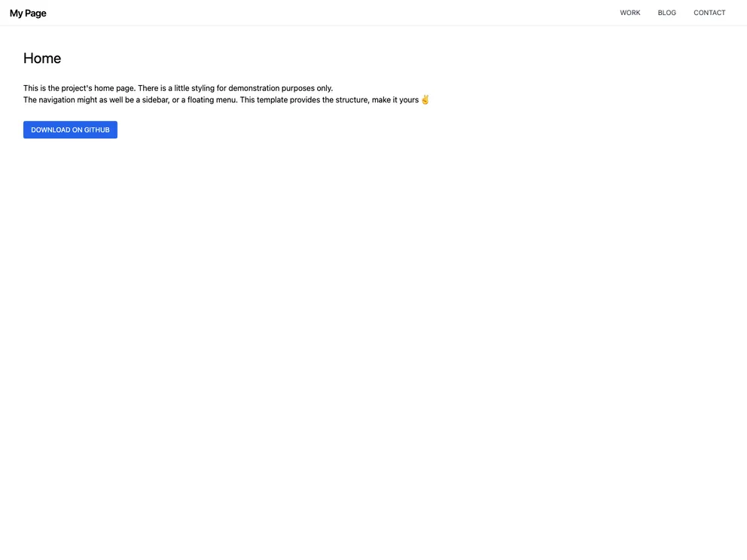Click the middle navigation link BLOG

point(666,13)
